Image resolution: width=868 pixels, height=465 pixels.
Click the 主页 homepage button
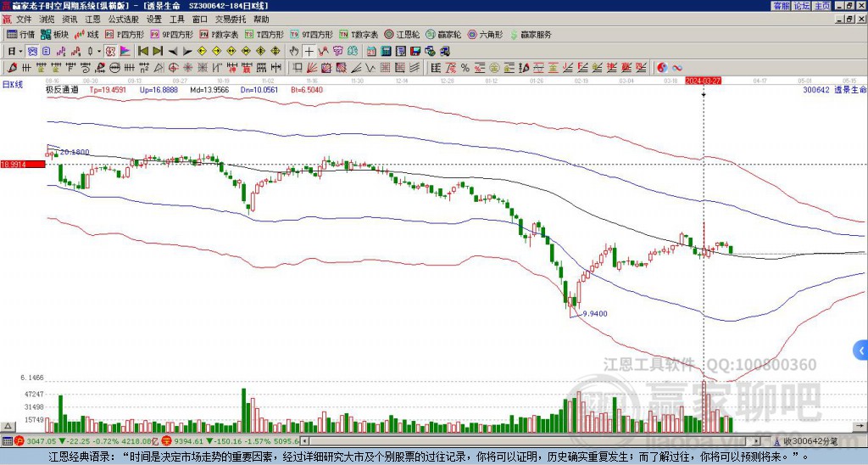tap(822, 6)
